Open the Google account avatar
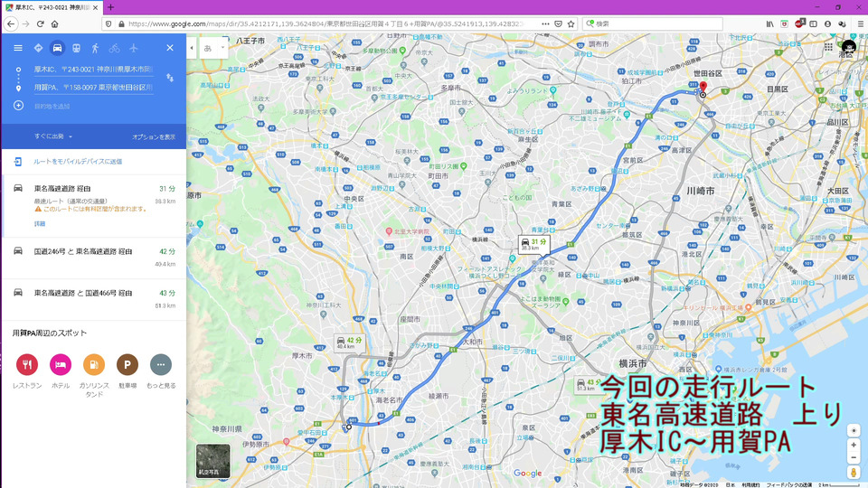Screen dimensions: 868x488 pos(849,48)
